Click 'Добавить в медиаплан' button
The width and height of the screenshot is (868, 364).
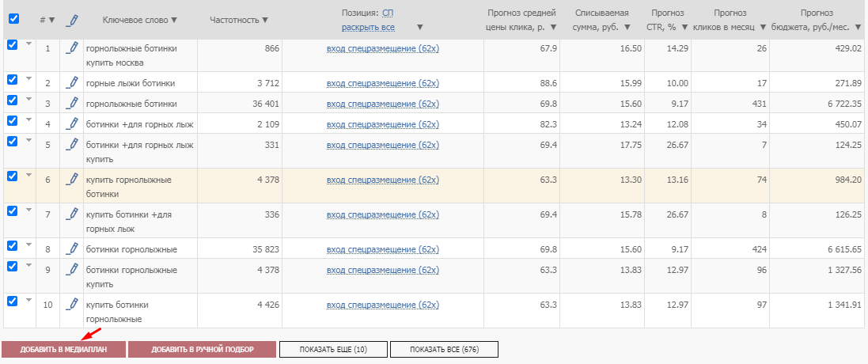[63, 349]
